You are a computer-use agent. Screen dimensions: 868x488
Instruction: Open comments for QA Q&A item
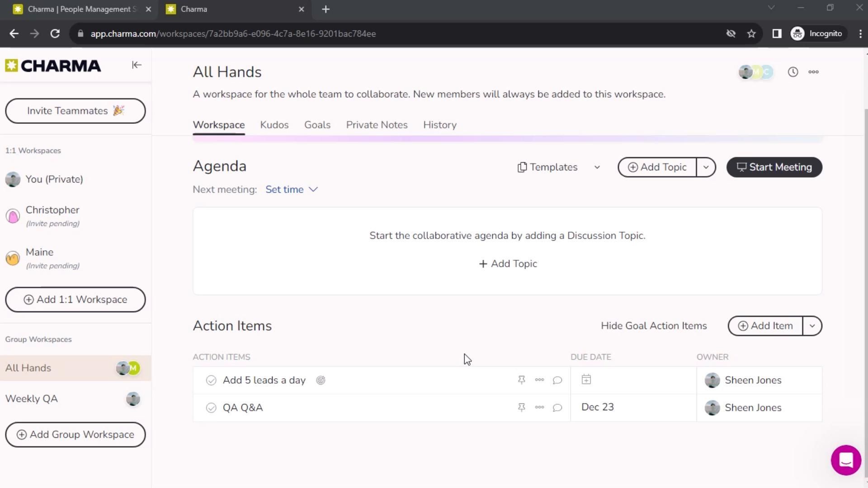tap(557, 408)
